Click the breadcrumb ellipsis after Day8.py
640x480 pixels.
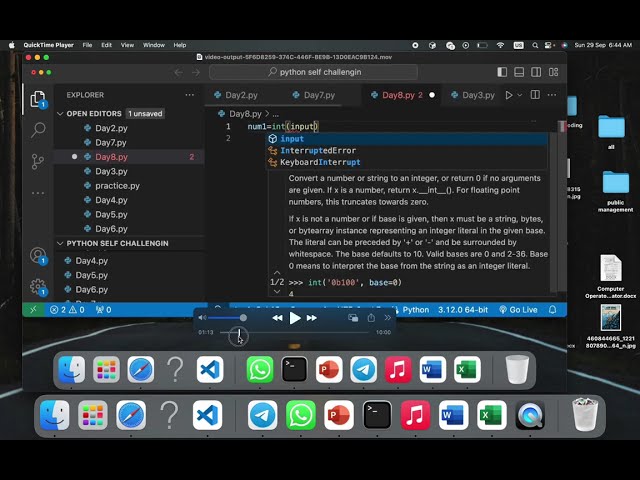point(276,114)
